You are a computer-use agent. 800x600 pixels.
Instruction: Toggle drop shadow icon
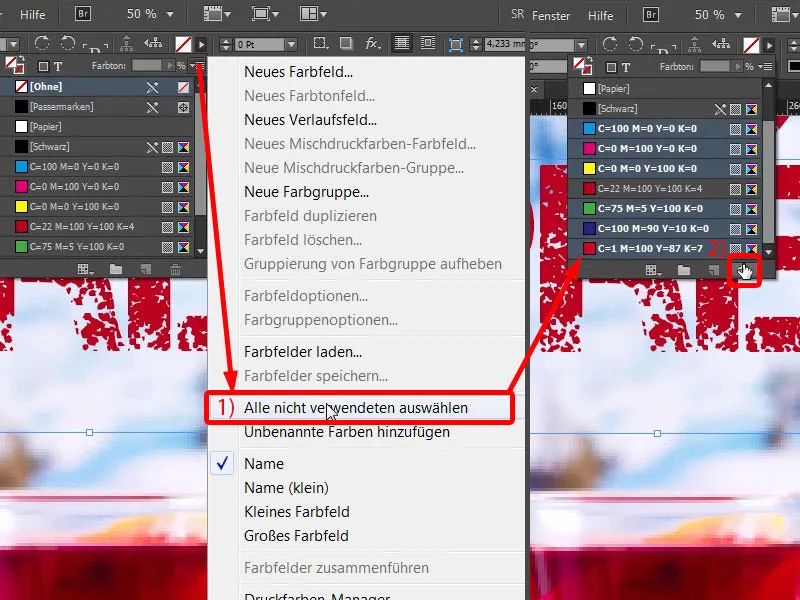pyautogui.click(x=346, y=43)
